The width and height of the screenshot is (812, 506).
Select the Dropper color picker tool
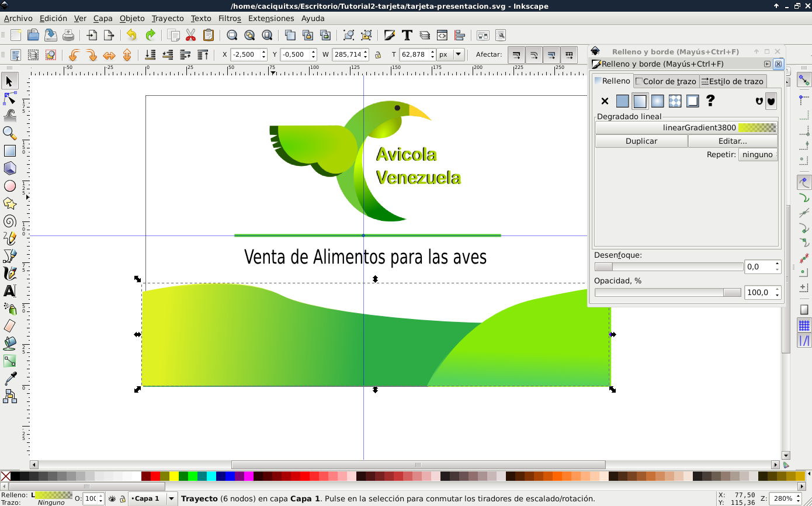pos(10,379)
